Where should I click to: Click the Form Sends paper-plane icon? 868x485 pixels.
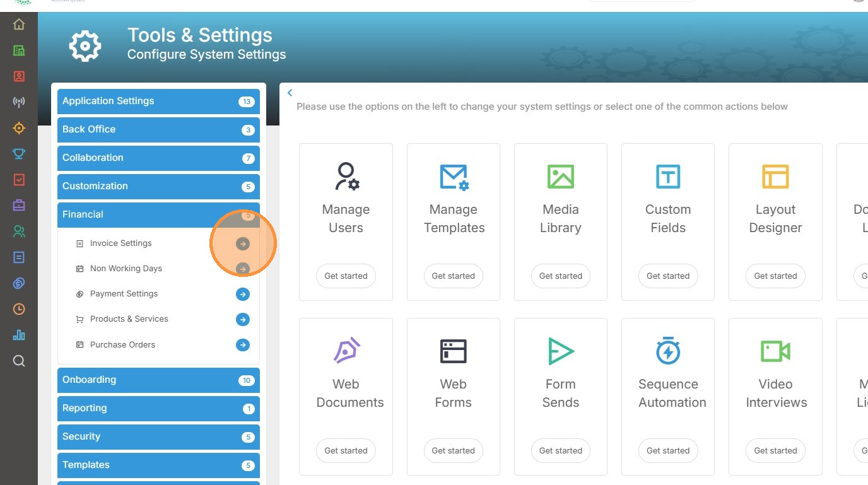(561, 351)
